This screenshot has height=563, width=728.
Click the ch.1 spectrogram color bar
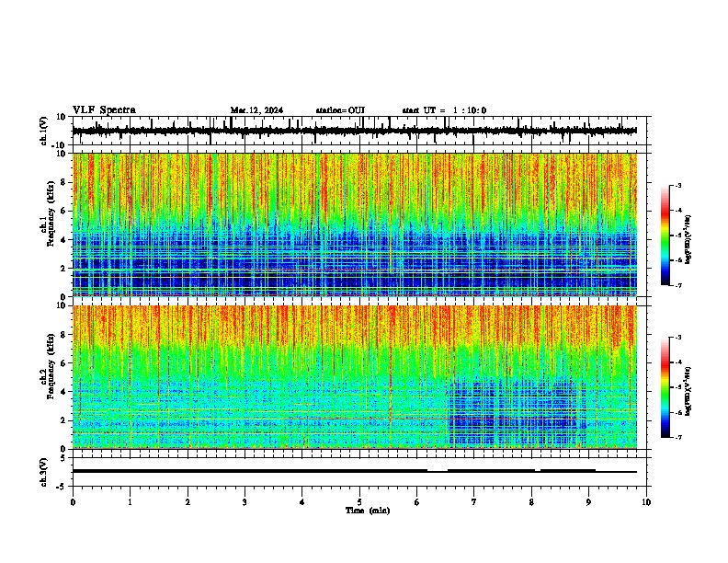[665, 236]
